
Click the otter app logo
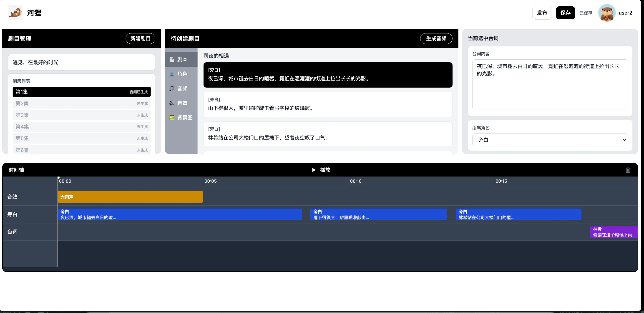point(15,13)
